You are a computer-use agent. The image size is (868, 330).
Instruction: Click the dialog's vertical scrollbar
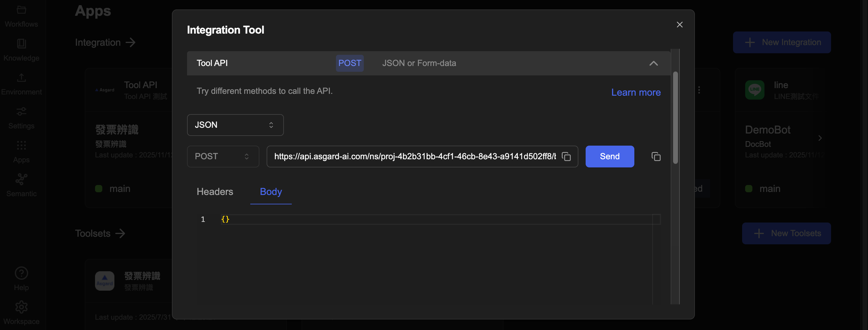pos(675,118)
